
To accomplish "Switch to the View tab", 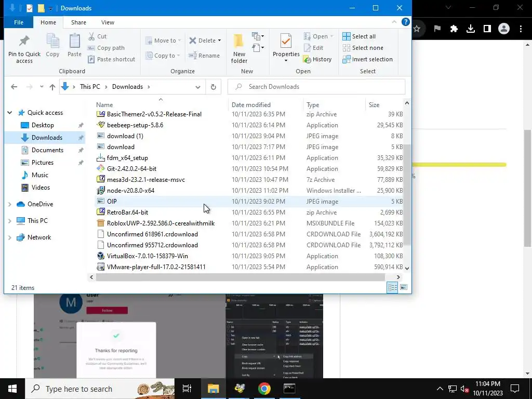I will (108, 22).
